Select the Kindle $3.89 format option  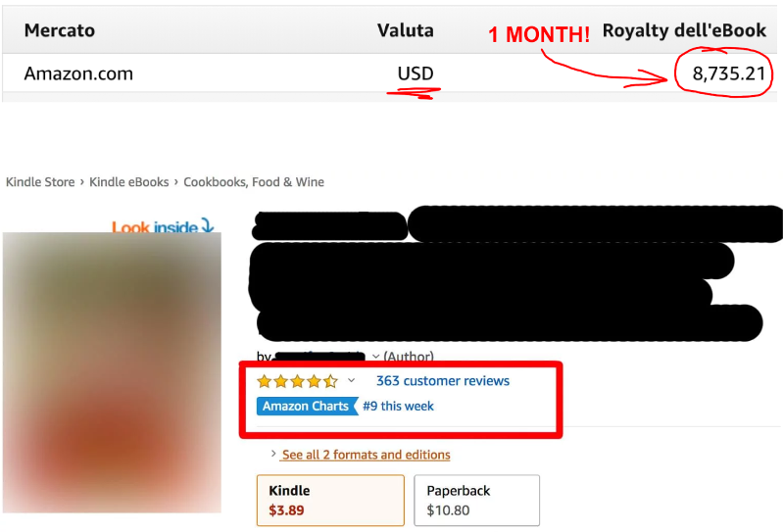coord(330,500)
